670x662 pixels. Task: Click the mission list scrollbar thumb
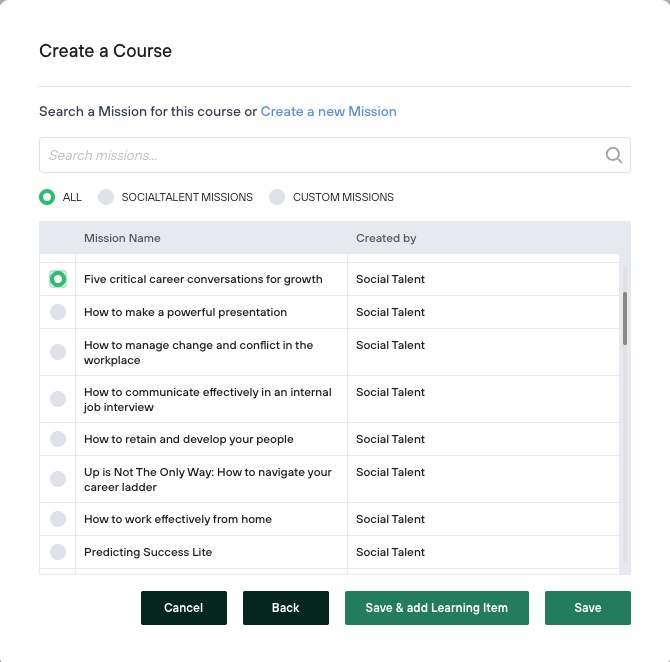click(x=625, y=318)
